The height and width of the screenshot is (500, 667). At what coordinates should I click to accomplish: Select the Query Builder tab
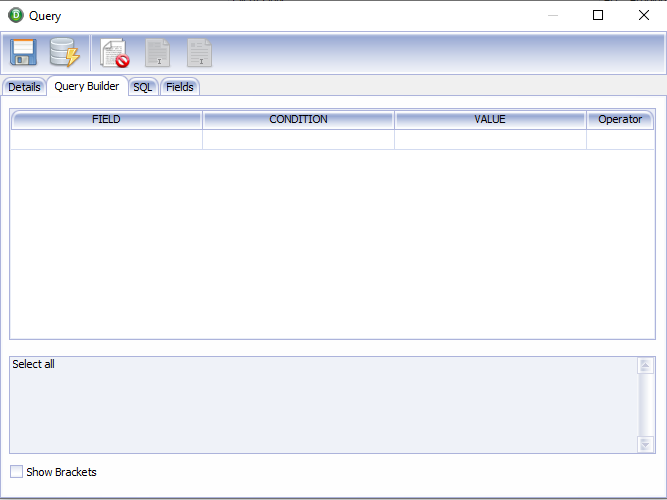87,86
